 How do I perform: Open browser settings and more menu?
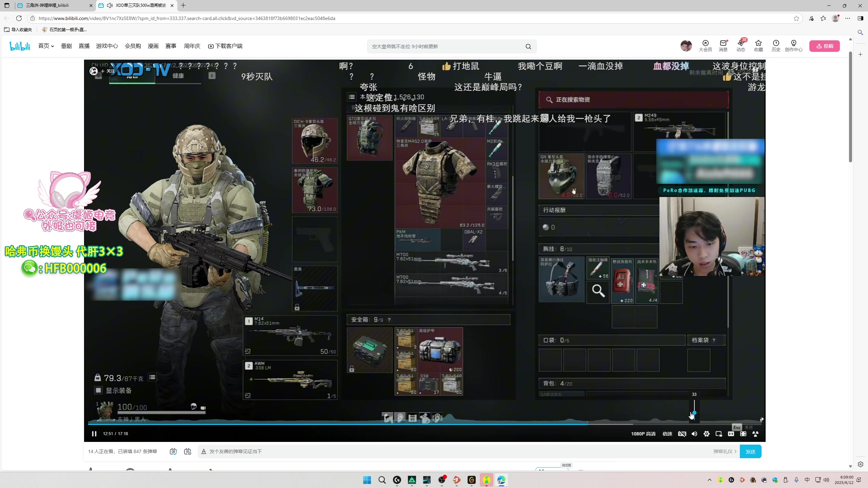[848, 18]
